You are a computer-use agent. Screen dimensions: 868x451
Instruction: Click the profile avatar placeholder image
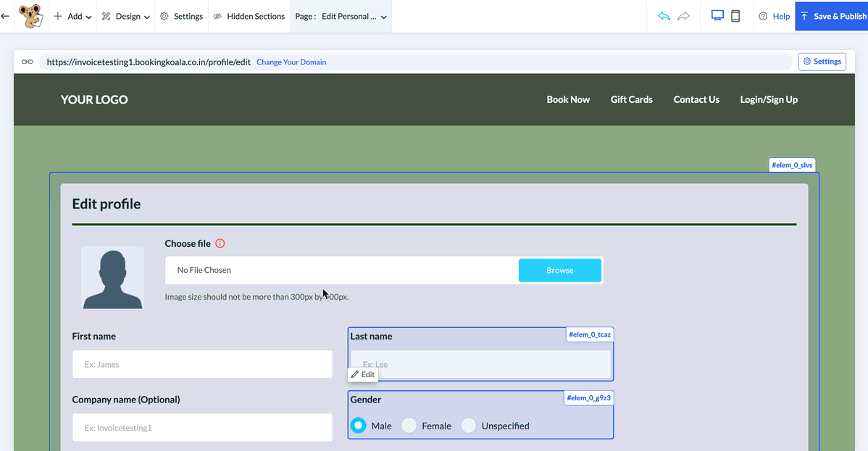click(112, 278)
